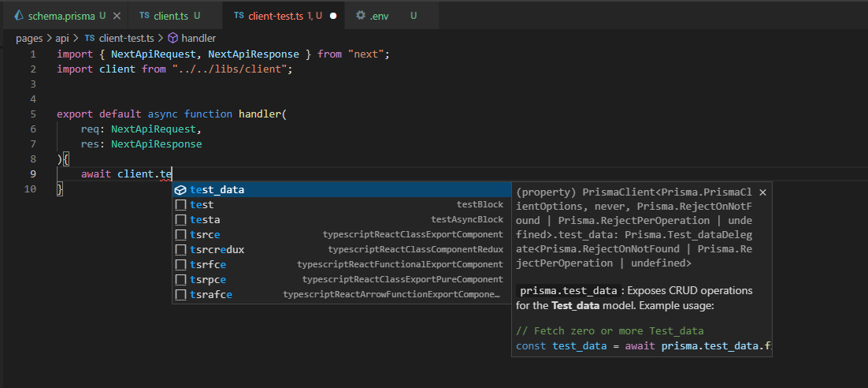Select the test_data suggestion

[x=342, y=189]
